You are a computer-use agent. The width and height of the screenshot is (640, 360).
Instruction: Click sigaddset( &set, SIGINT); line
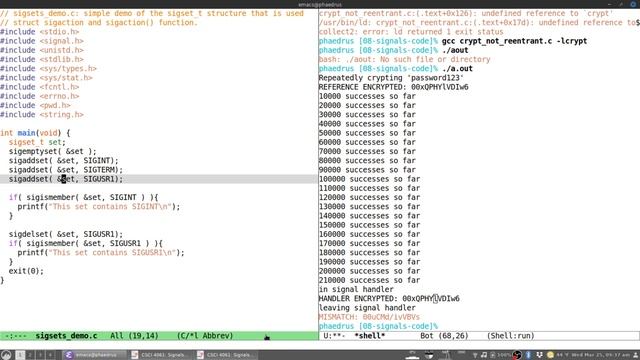tap(64, 160)
